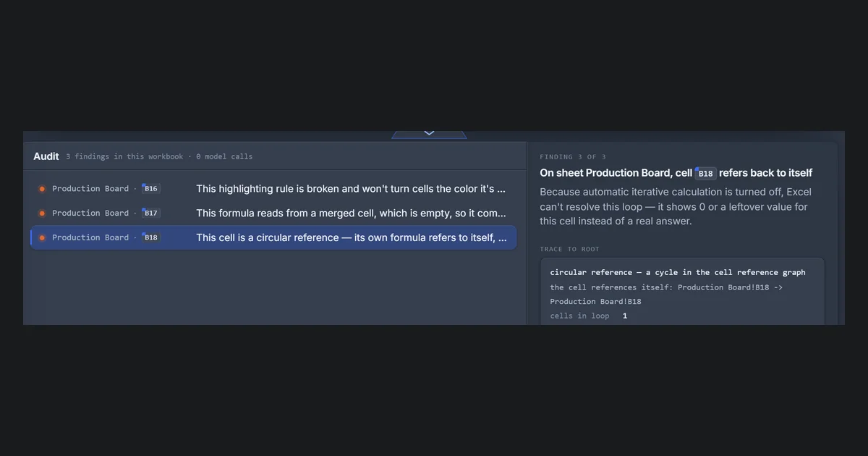Click the orange severity dot for B17
The height and width of the screenshot is (456, 868).
coord(42,214)
